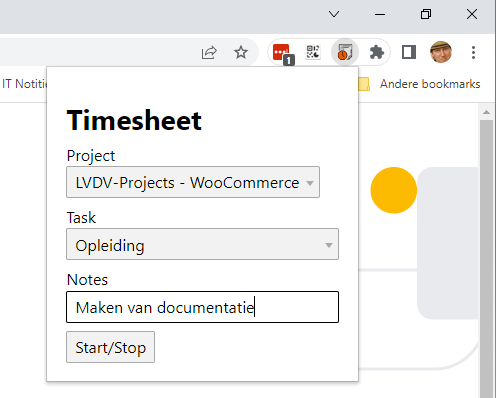
Task: Open the Chrome three-dot menu
Action: 473,52
